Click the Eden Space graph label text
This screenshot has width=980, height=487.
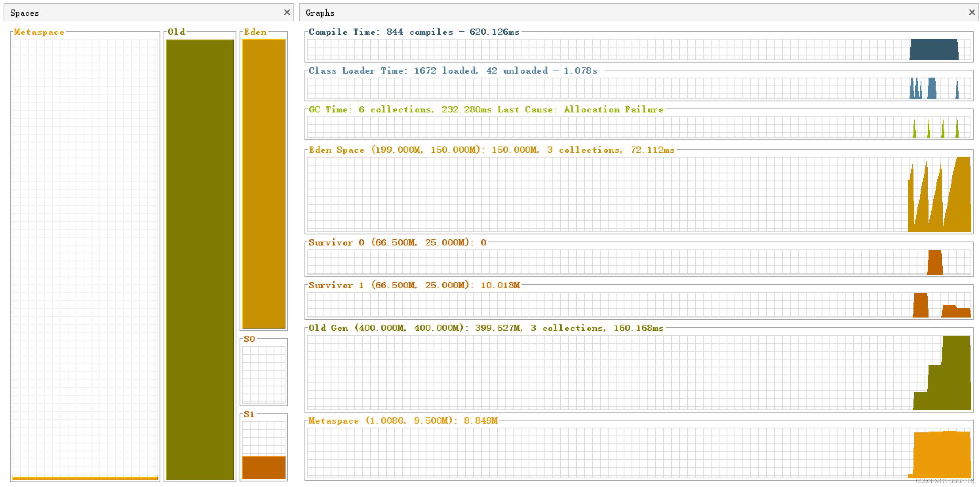click(x=491, y=150)
